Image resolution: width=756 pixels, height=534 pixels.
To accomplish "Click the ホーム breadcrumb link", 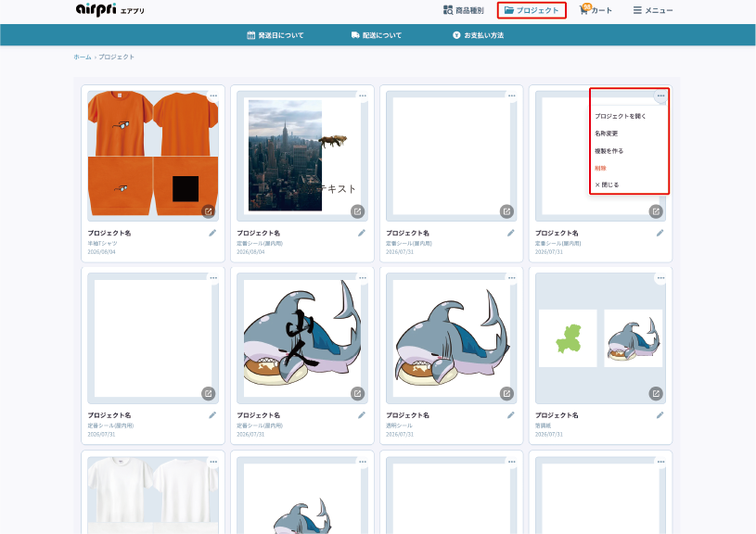I will [82, 57].
